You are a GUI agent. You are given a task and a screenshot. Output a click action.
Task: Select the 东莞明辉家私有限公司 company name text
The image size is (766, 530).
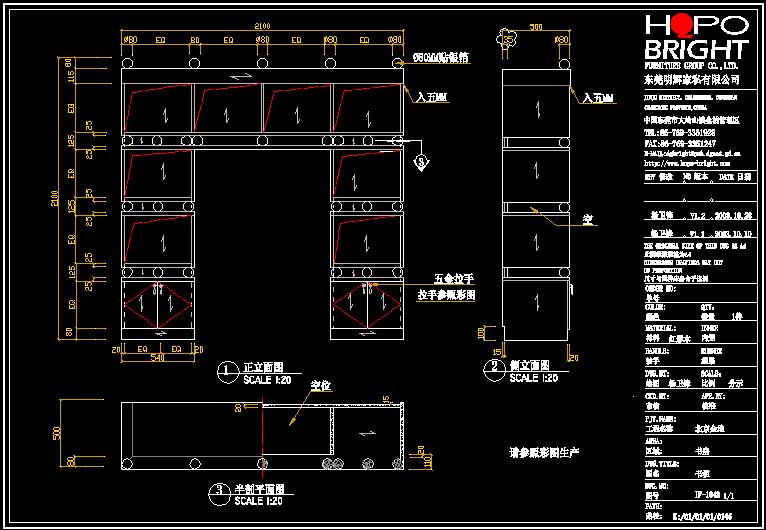click(x=692, y=79)
